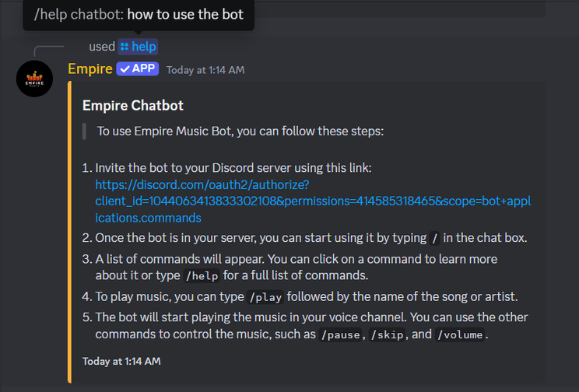Click the blue help command chip
This screenshot has height=392, width=579.
[x=138, y=47]
